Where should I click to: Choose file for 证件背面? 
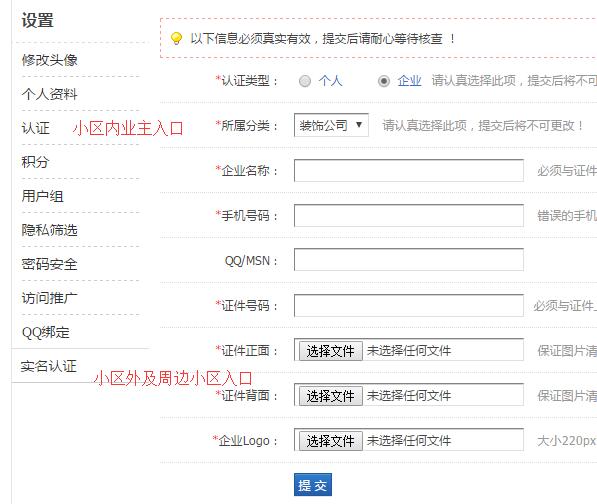330,396
